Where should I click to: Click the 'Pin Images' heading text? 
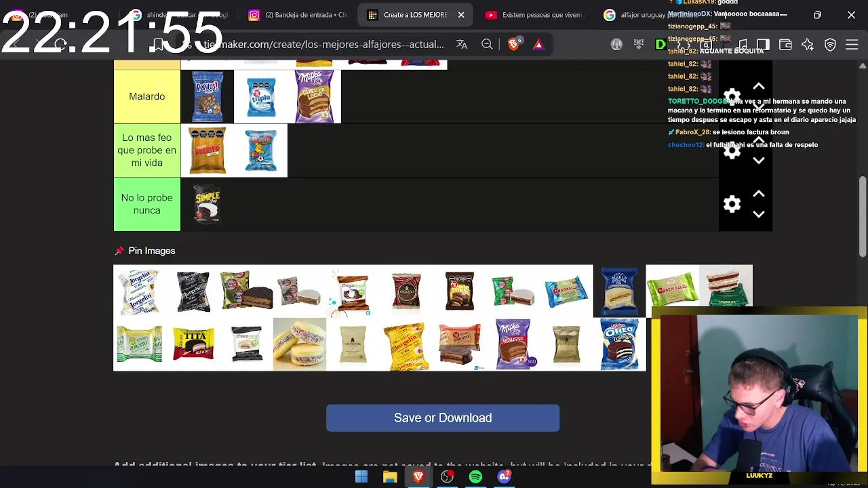152,251
